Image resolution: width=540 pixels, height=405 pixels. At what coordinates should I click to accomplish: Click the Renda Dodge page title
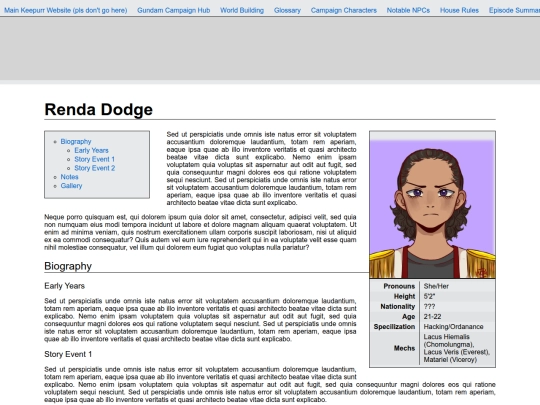98,110
